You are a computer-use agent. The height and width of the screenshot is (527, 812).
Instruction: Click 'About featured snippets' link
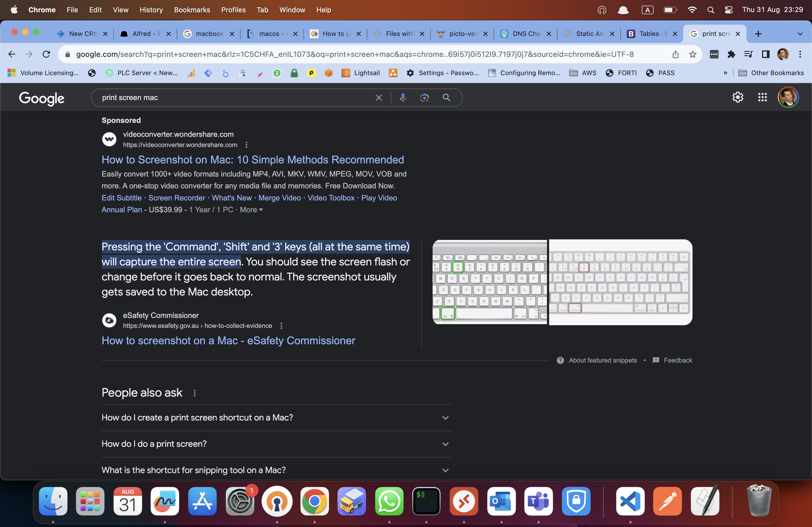click(603, 360)
